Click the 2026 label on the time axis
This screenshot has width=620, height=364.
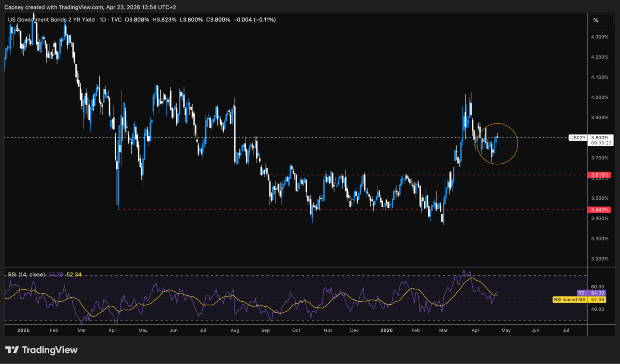[386, 330]
